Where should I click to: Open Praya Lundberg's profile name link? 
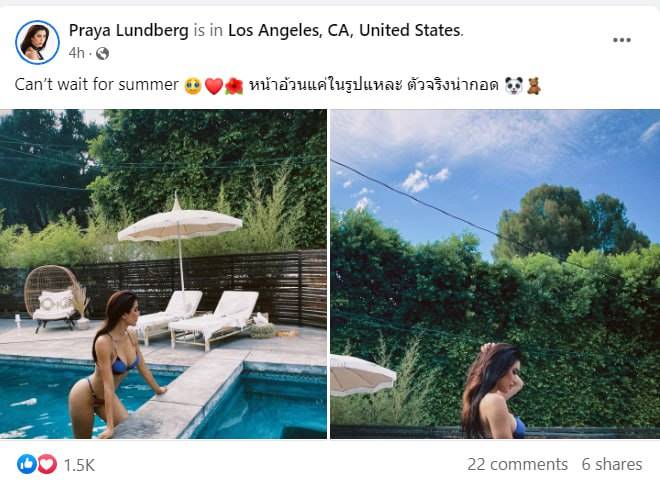tap(128, 30)
